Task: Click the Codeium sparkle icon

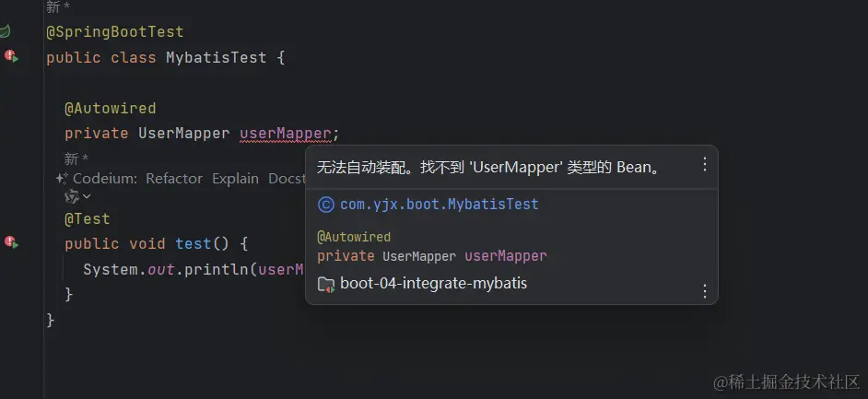Action: coord(62,178)
